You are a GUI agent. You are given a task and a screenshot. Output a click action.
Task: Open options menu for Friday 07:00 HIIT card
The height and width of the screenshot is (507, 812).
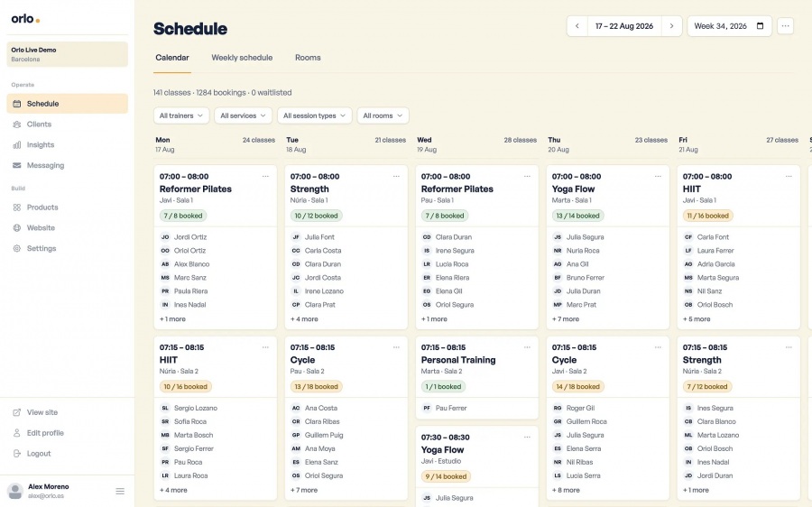point(789,177)
